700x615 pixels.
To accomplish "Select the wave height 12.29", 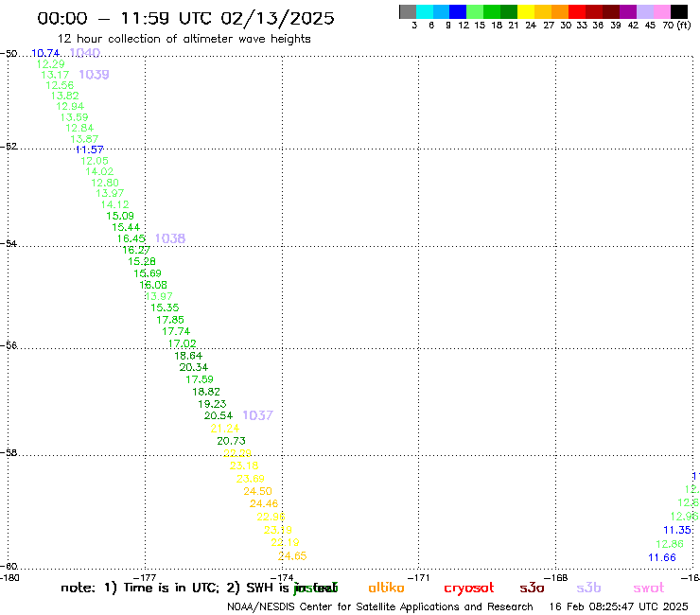I will (x=50, y=64).
